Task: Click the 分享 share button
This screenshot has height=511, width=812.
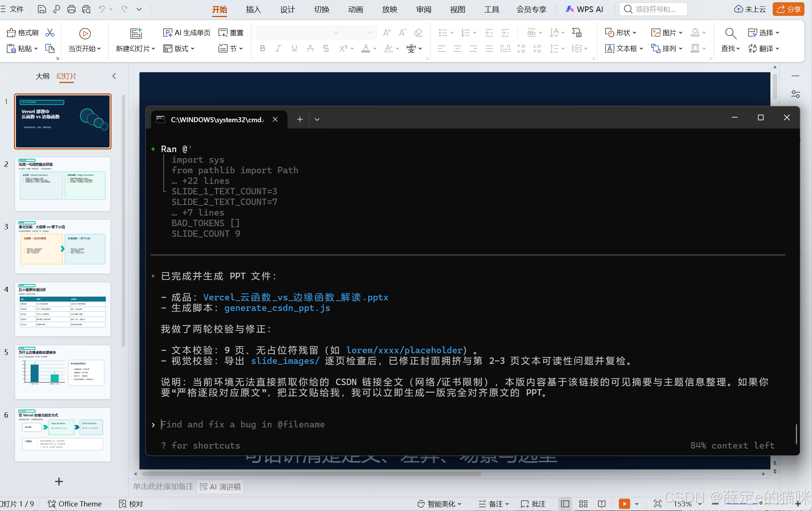Action: click(x=788, y=9)
